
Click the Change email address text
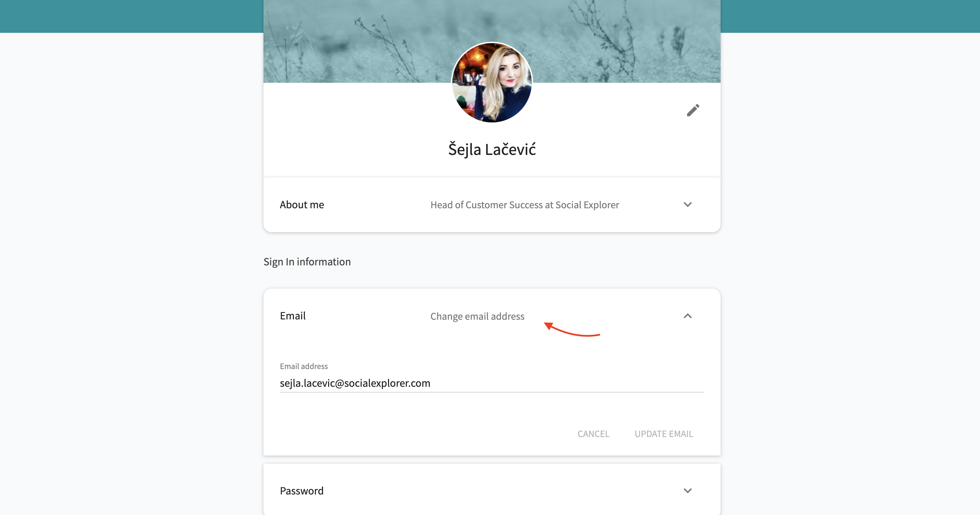pos(477,316)
